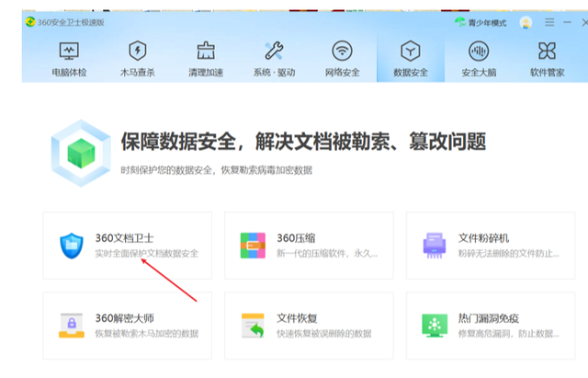
Task: Open the 软件管家 four-petal icon
Action: point(547,51)
